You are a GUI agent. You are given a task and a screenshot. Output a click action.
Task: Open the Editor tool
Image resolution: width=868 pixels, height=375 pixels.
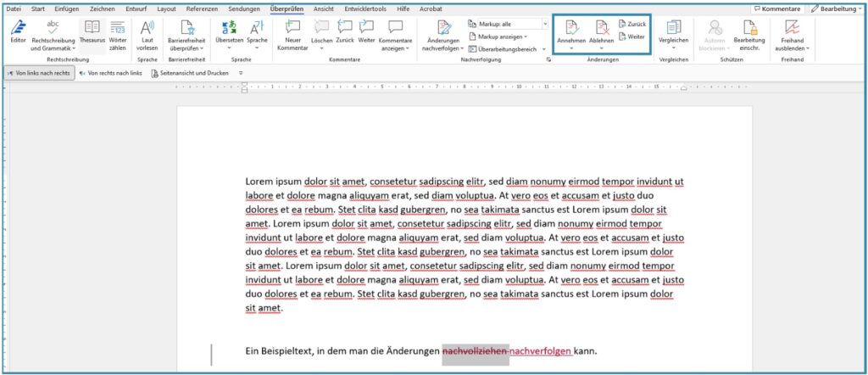click(x=17, y=34)
